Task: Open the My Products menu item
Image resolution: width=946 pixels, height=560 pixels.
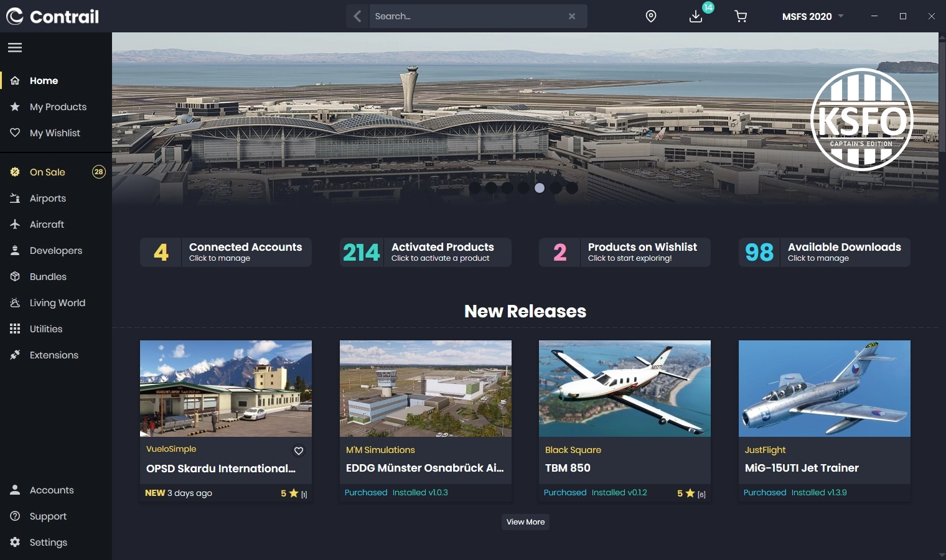Action: point(56,107)
